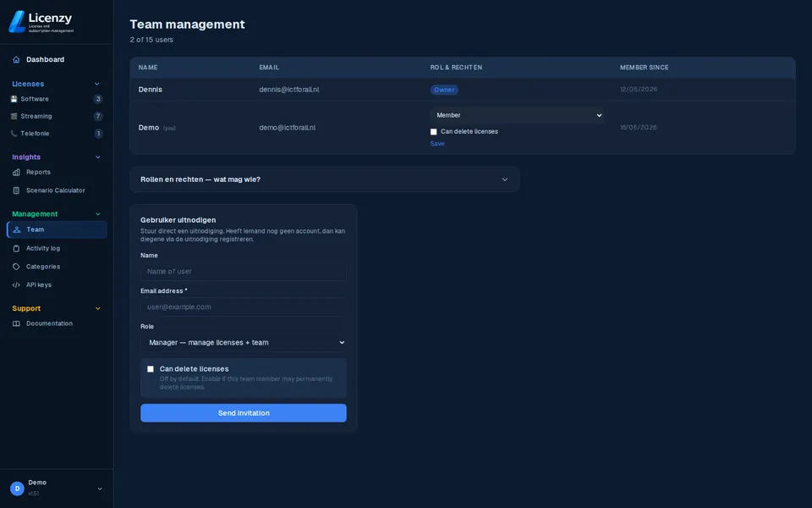Image resolution: width=812 pixels, height=508 pixels.
Task: Collapse the Licenses sidebar section
Action: (x=96, y=84)
